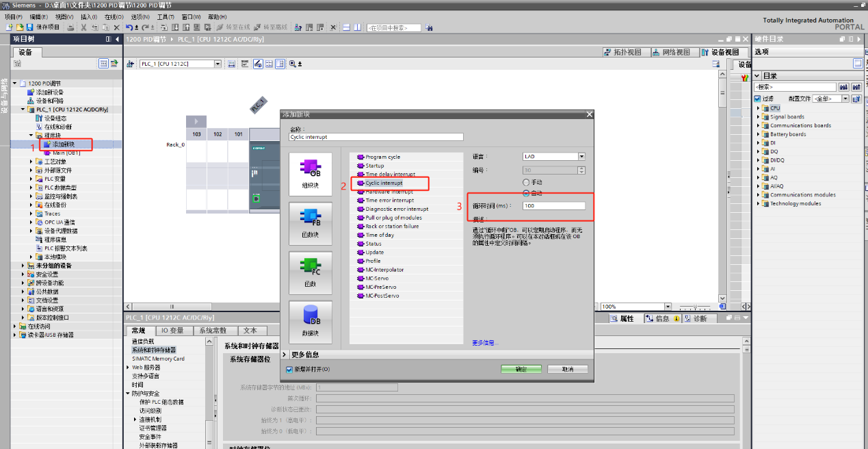Expand Signal boards in hardware catalog

[x=759, y=117]
